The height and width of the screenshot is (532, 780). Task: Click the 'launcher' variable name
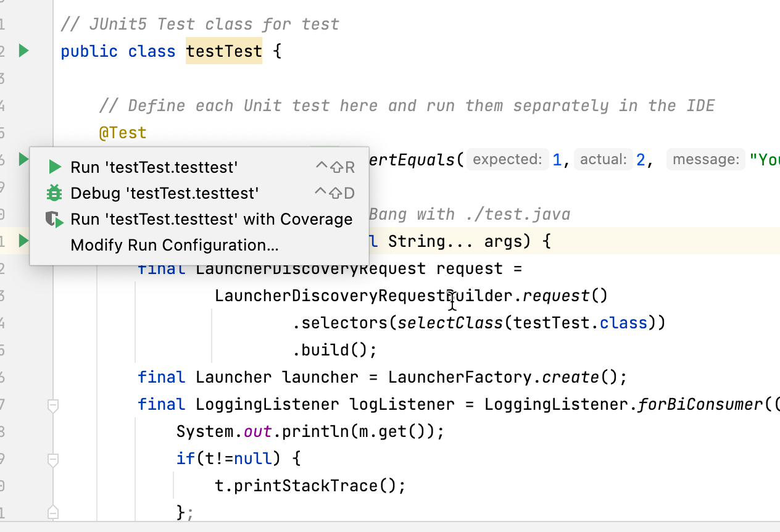319,377
